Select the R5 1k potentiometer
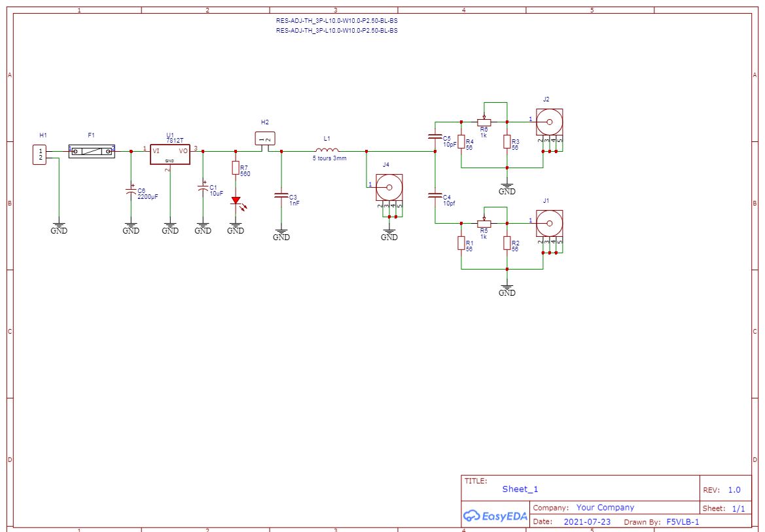Image resolution: width=765 pixels, height=532 pixels. point(484,223)
